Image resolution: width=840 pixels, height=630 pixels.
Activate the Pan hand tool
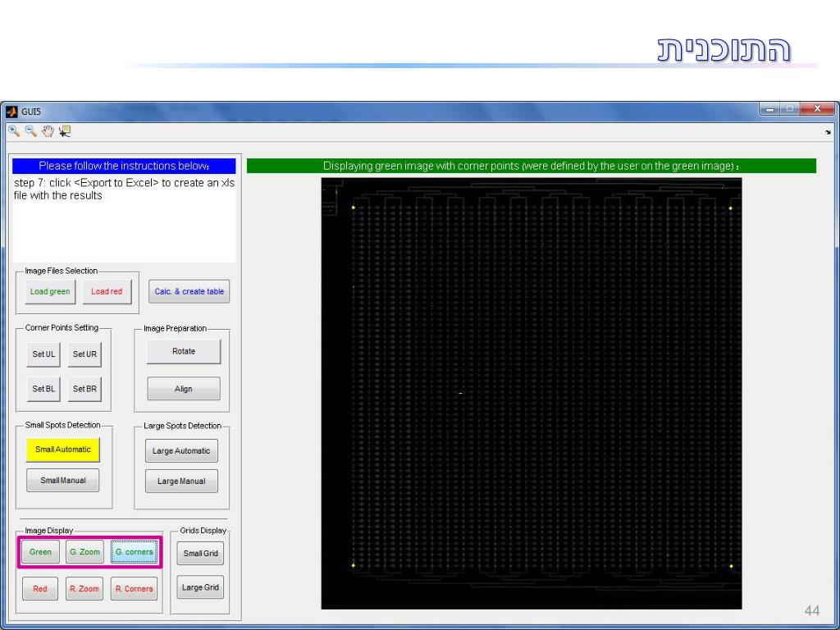coord(48,130)
